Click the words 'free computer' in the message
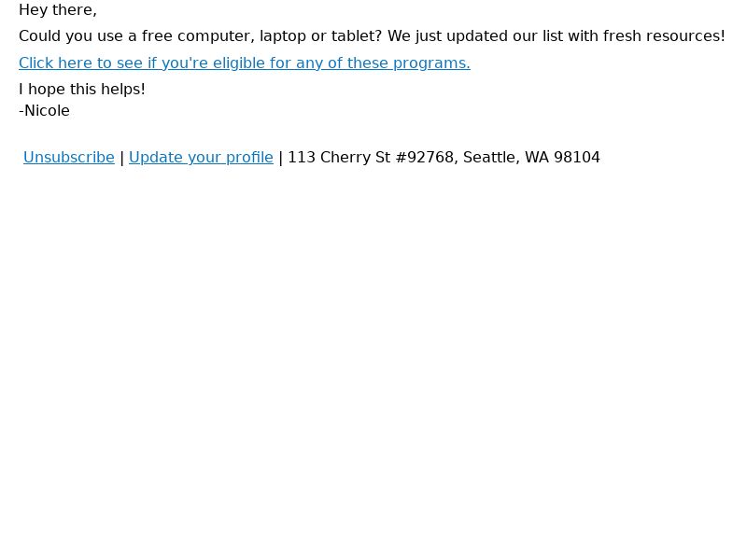 pos(198,36)
